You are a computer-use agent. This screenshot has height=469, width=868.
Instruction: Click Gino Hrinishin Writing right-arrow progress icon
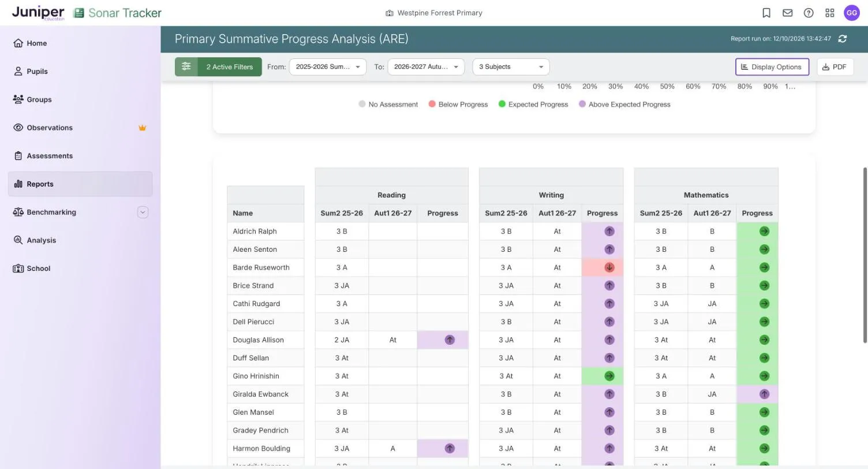609,376
